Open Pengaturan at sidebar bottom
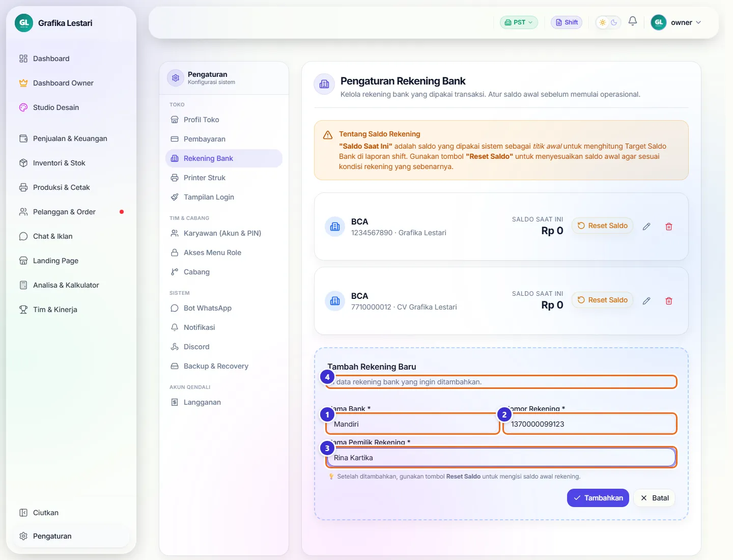 [x=71, y=536]
